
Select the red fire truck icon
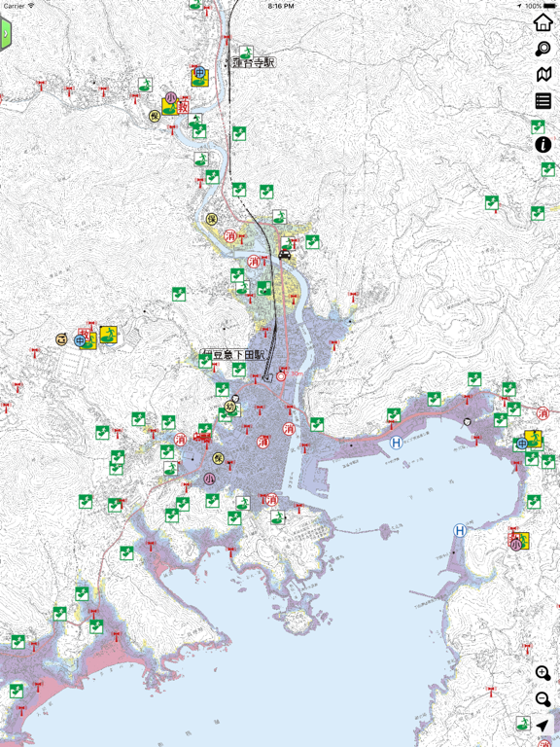(202, 437)
